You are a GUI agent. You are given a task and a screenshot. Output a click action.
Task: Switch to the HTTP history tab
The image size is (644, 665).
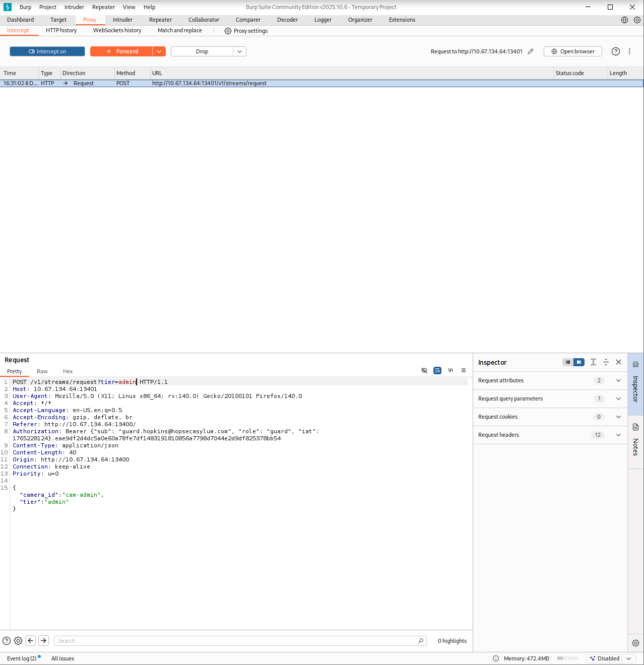(x=61, y=30)
